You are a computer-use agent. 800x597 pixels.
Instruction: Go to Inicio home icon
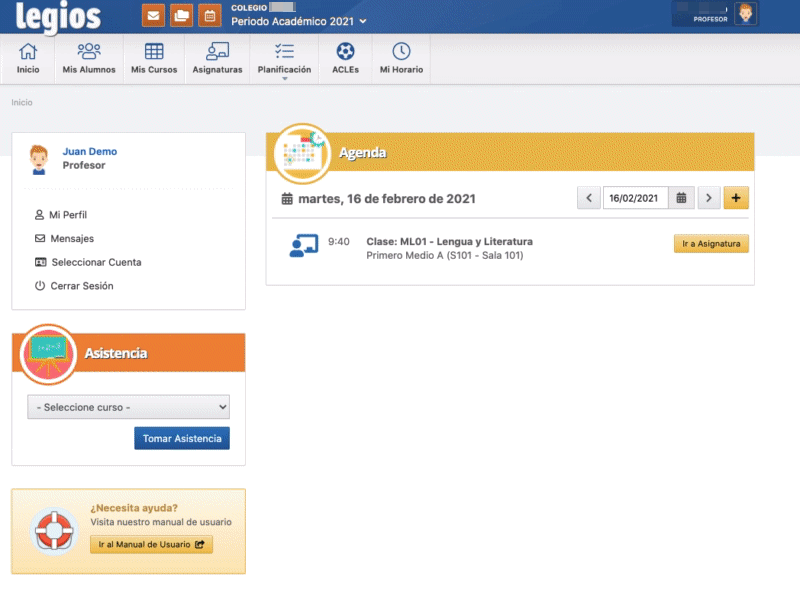click(28, 58)
